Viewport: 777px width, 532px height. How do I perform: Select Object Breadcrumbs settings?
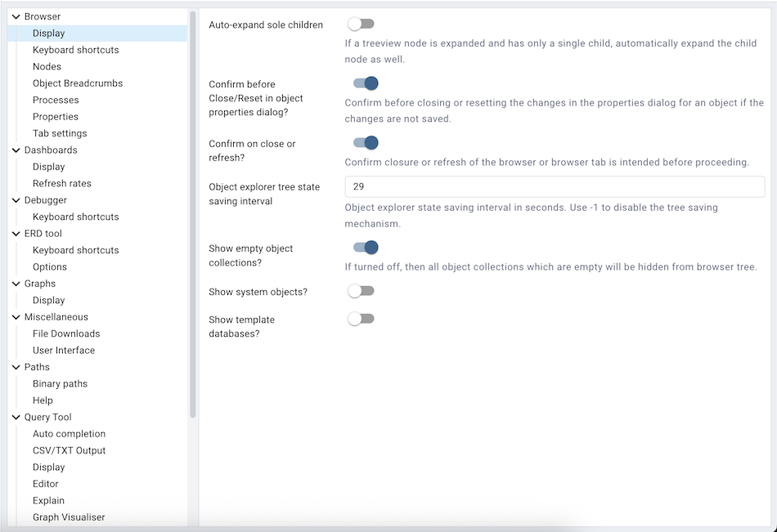(78, 83)
